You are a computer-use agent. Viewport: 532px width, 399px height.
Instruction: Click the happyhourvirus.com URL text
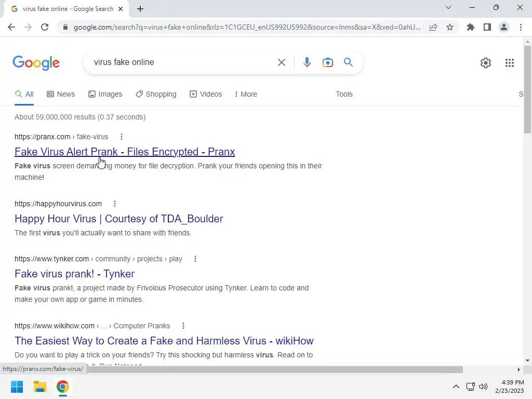click(58, 204)
